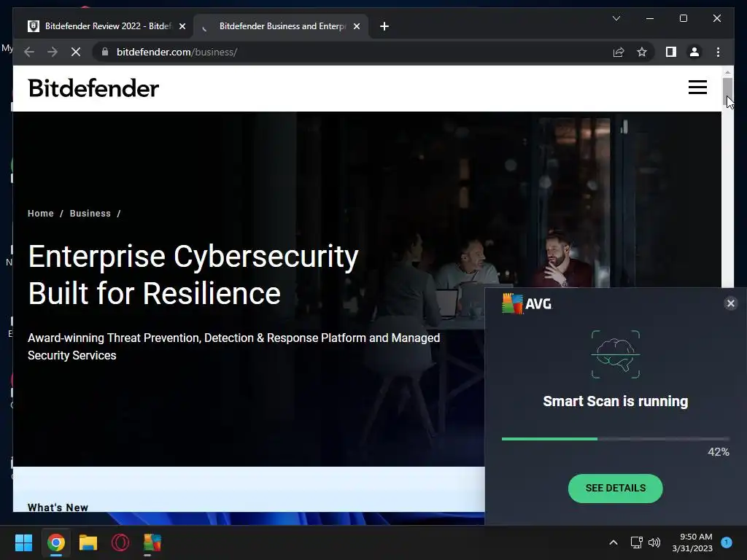Click 'Smart Scan is running' text
Viewport: 747px width, 560px height.
615,402
